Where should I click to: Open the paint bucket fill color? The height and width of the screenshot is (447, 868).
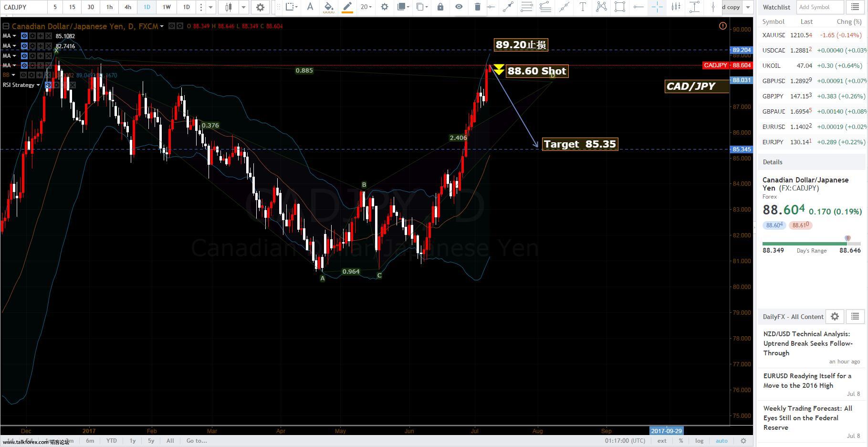[328, 7]
